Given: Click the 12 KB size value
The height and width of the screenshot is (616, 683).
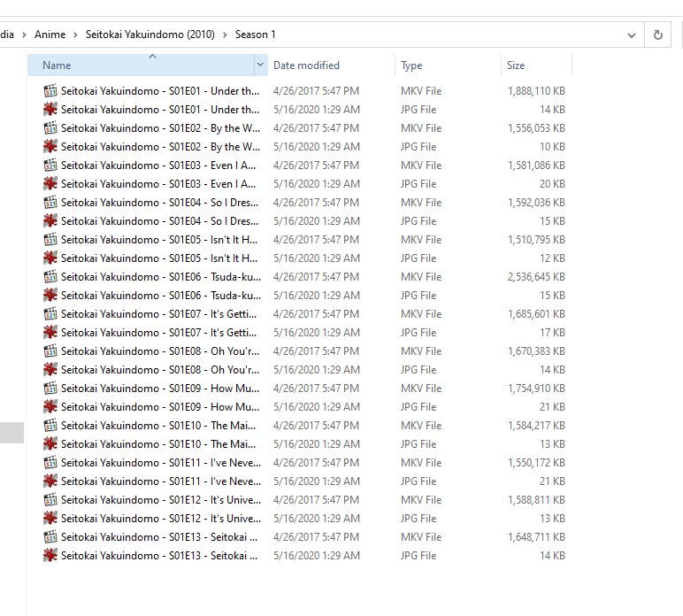Looking at the screenshot, I should (x=552, y=258).
